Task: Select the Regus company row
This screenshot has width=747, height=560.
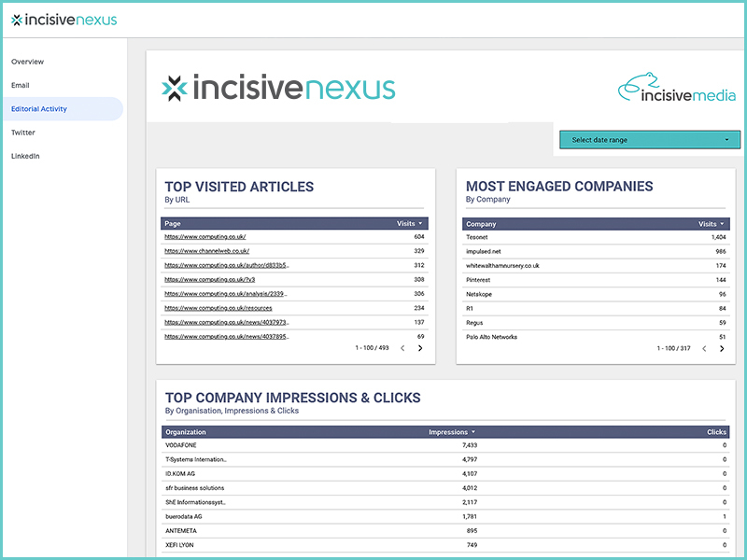Action: 596,323
